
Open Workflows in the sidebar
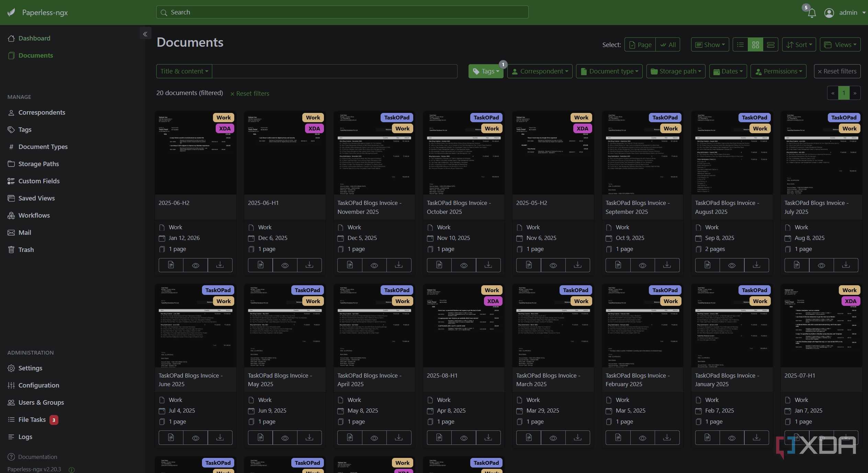34,215
